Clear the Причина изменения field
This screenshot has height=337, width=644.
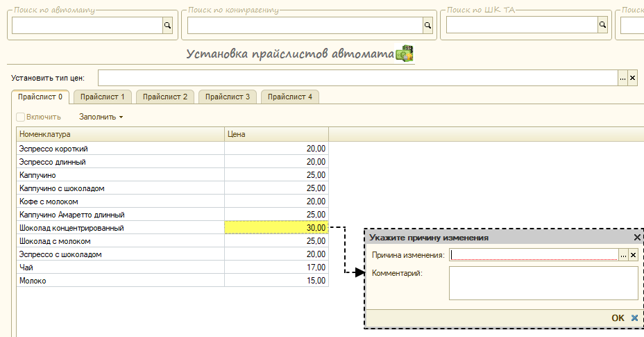[634, 255]
